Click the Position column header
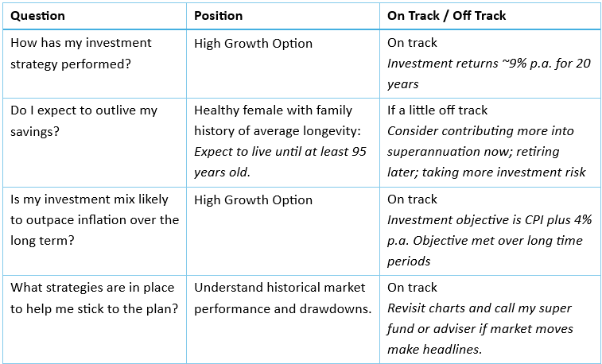This screenshot has height=364, width=602. (219, 16)
